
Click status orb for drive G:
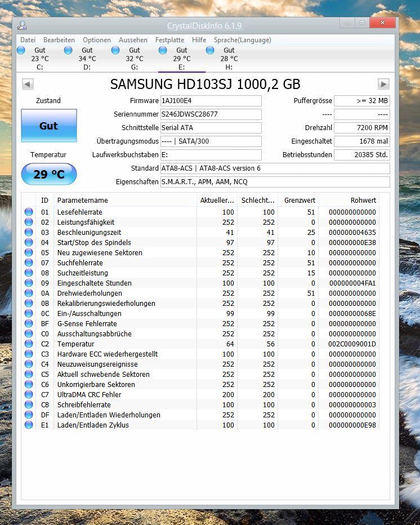tap(115, 50)
